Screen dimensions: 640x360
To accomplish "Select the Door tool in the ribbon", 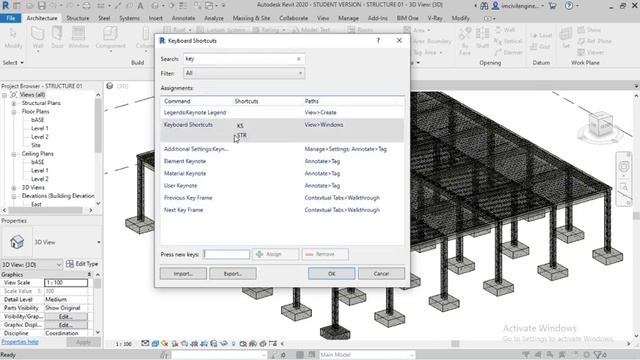I will tap(57, 38).
